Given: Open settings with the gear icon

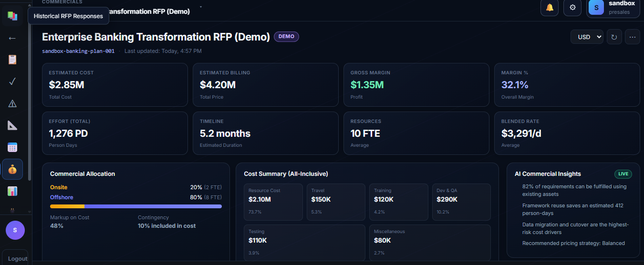Looking at the screenshot, I should point(572,8).
